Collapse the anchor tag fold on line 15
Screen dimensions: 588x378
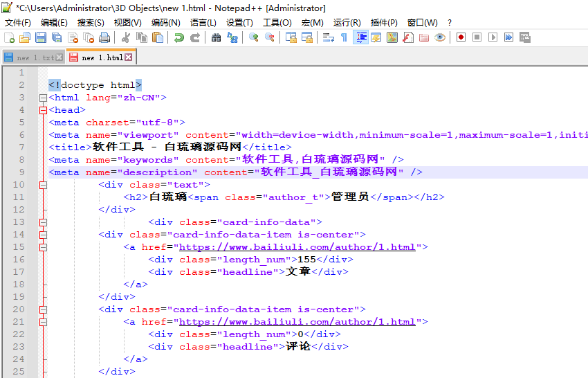pos(43,247)
